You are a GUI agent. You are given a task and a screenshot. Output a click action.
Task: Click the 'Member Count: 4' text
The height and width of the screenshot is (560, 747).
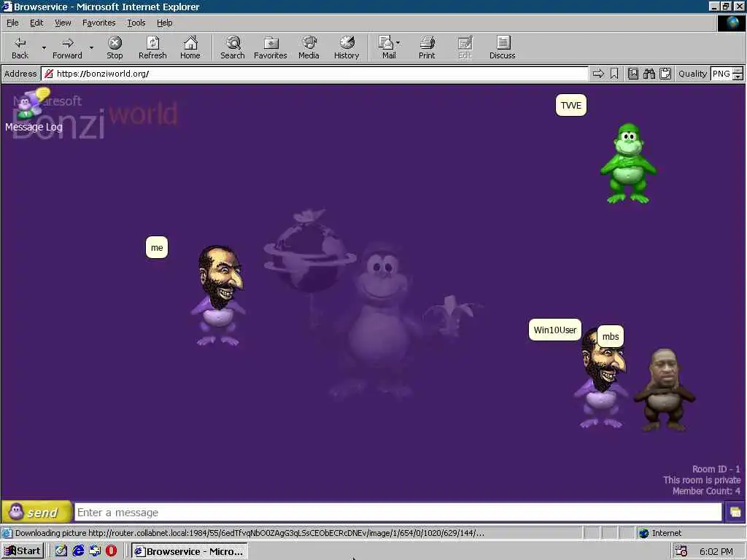point(706,491)
